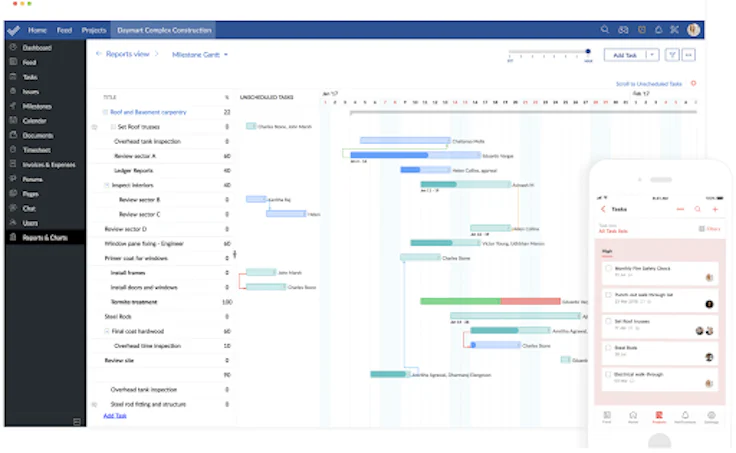The width and height of the screenshot is (736, 453).
Task: Tap the search icon in mobile Tasks header
Action: pyautogui.click(x=698, y=209)
